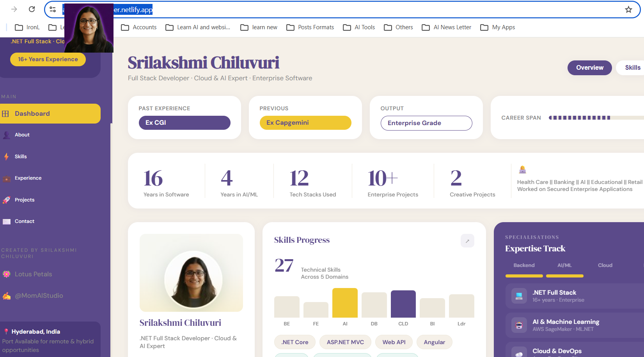644x357 pixels.
Task: Click the Ex CGI pill
Action: (185, 123)
